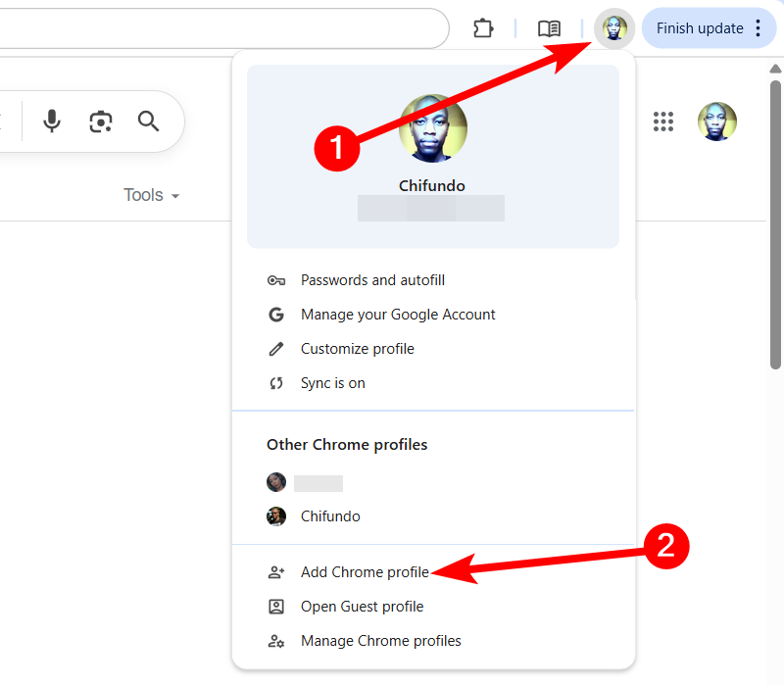Expand the Tools dropdown
Viewport: 784px width, 686px height.
152,195
